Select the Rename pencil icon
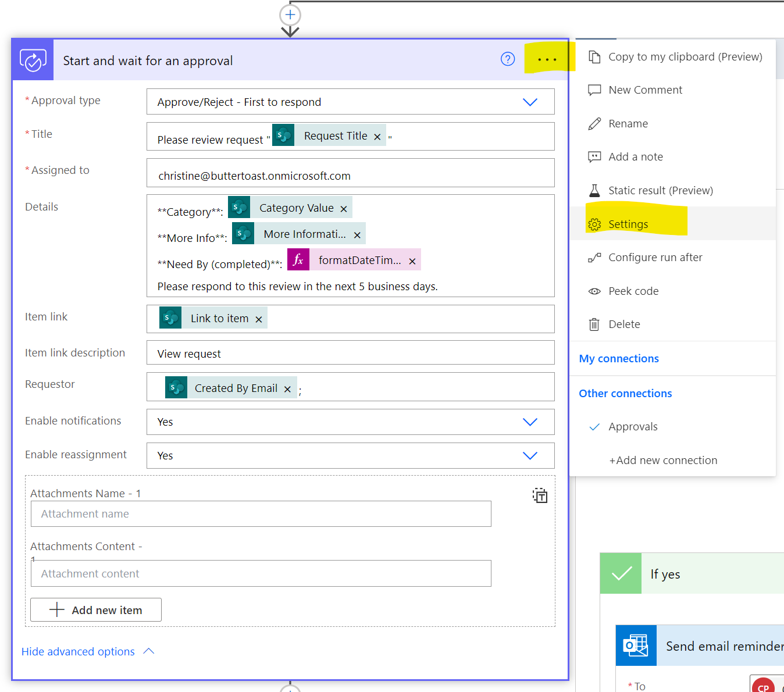Viewport: 784px width, 692px height. (x=594, y=123)
